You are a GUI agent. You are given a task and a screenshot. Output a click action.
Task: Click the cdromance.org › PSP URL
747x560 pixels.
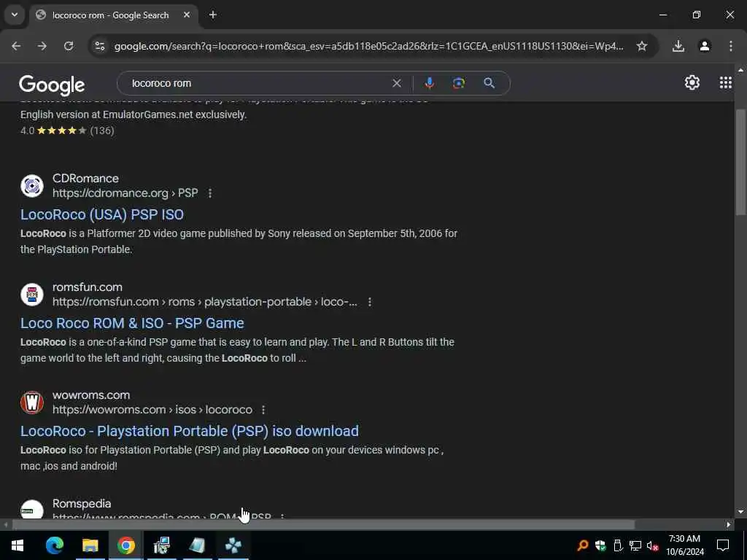coord(125,193)
